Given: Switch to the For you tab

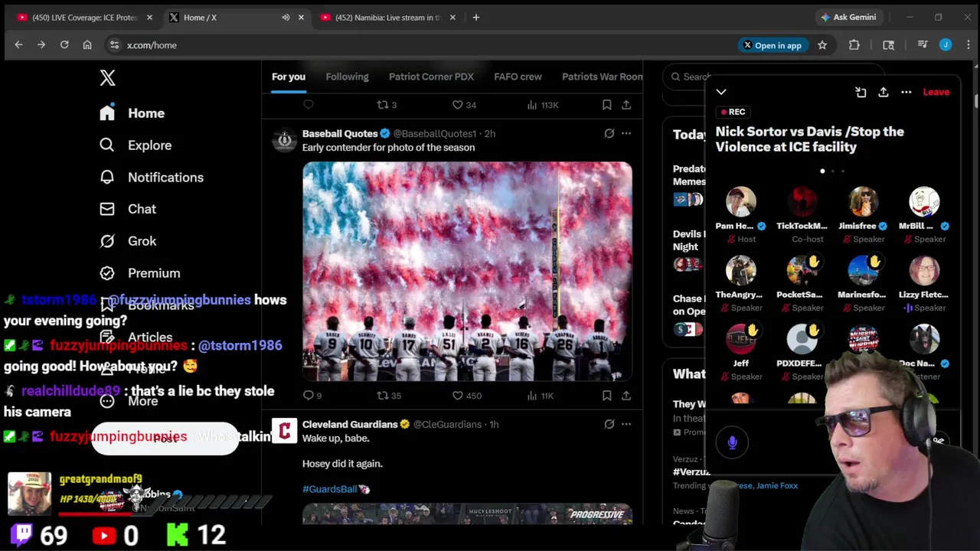Looking at the screenshot, I should (289, 77).
